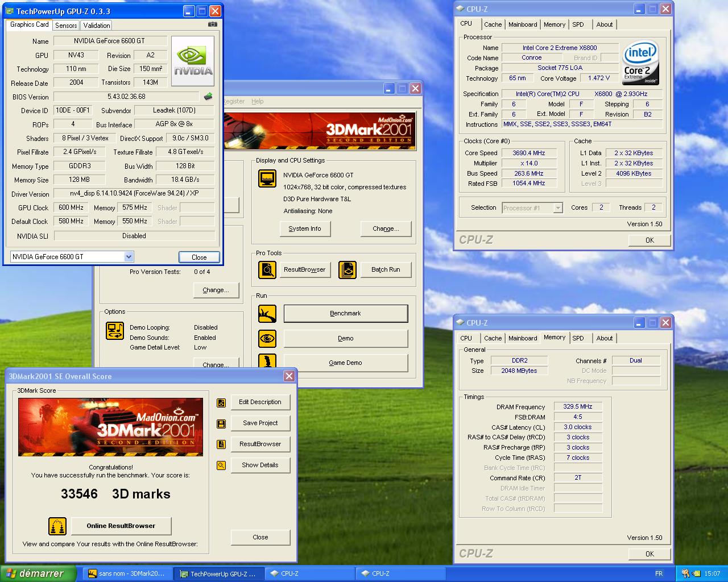Click the System Info button
Viewport: 728px width, 582px height.
[x=305, y=229]
